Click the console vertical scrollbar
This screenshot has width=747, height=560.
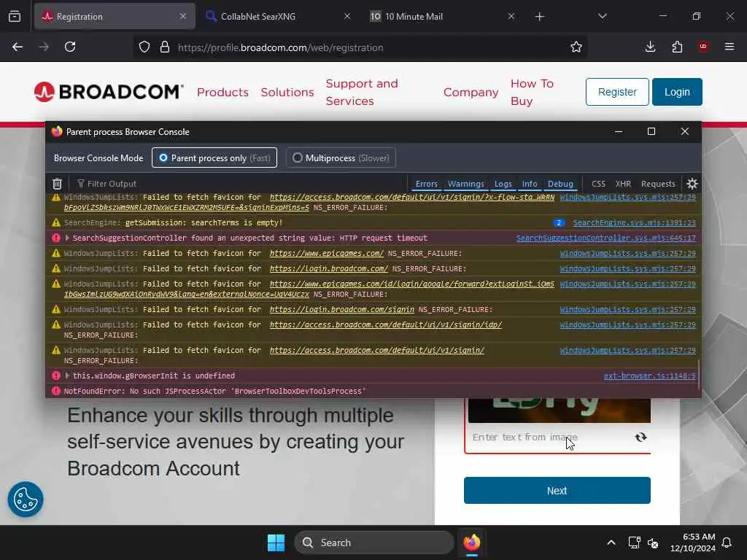(x=698, y=374)
